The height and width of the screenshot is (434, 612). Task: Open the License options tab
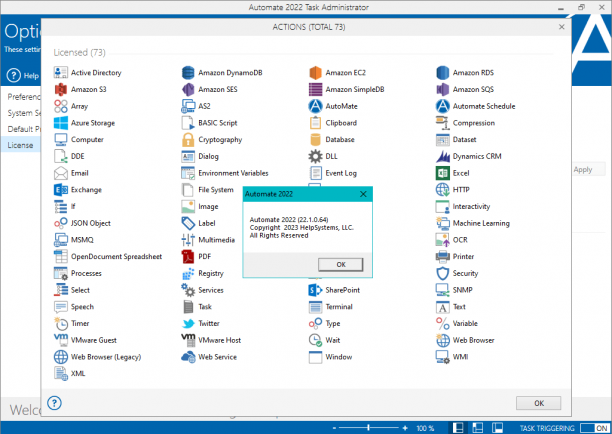pyautogui.click(x=20, y=145)
